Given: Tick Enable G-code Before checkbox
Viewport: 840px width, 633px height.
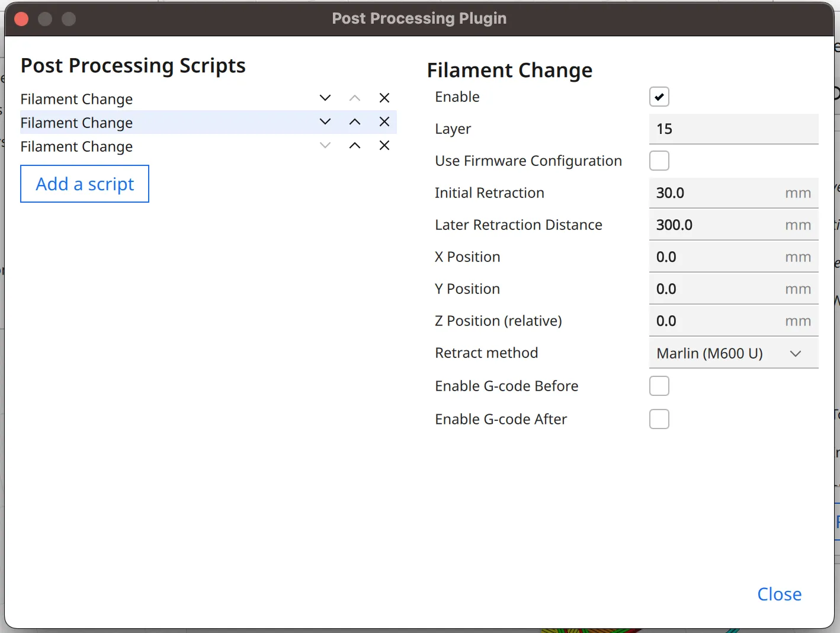Looking at the screenshot, I should pos(659,386).
